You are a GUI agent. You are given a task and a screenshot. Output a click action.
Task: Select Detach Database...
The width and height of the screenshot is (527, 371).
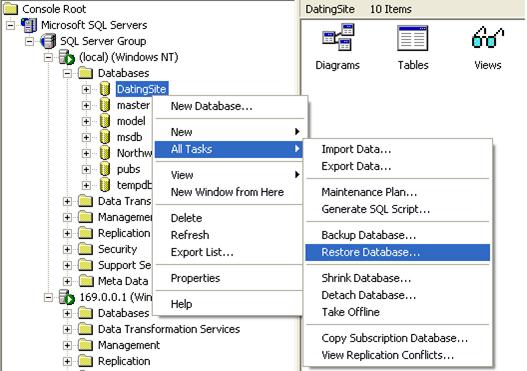(x=398, y=295)
